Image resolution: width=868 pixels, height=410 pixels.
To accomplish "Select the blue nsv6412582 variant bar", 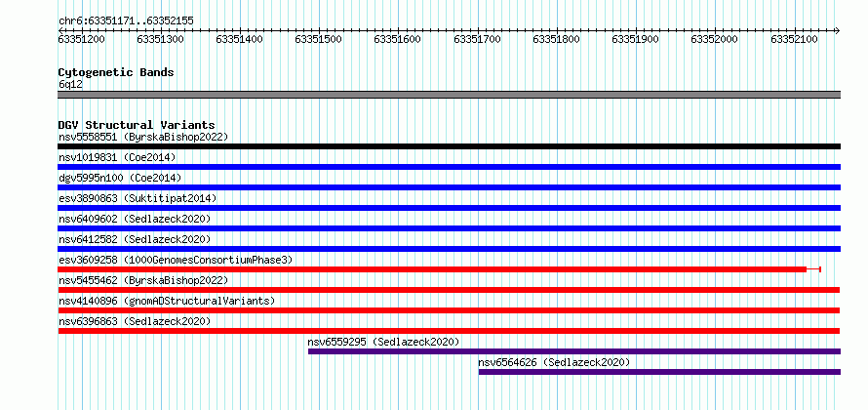I will click(449, 249).
